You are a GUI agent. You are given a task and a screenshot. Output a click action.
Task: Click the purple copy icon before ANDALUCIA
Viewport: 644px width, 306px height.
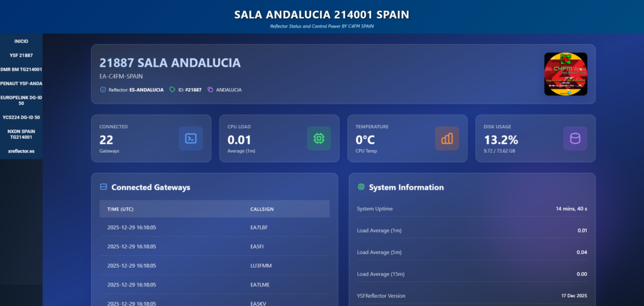210,90
